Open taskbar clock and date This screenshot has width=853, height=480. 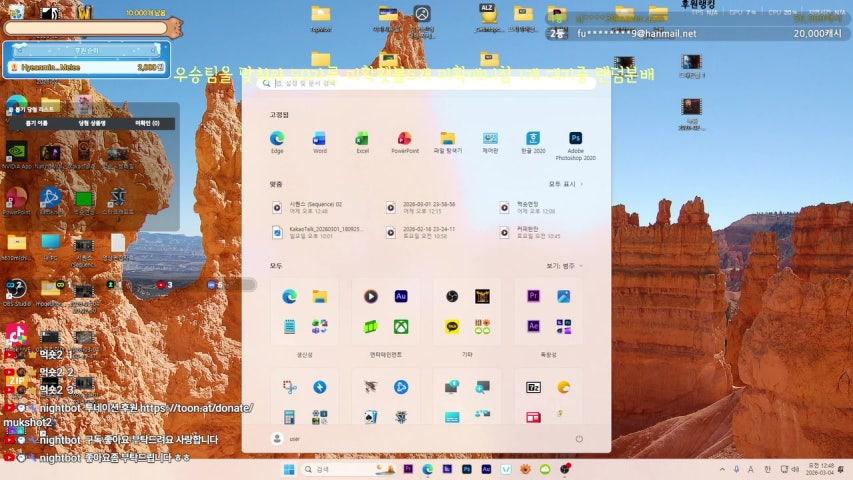[820, 469]
